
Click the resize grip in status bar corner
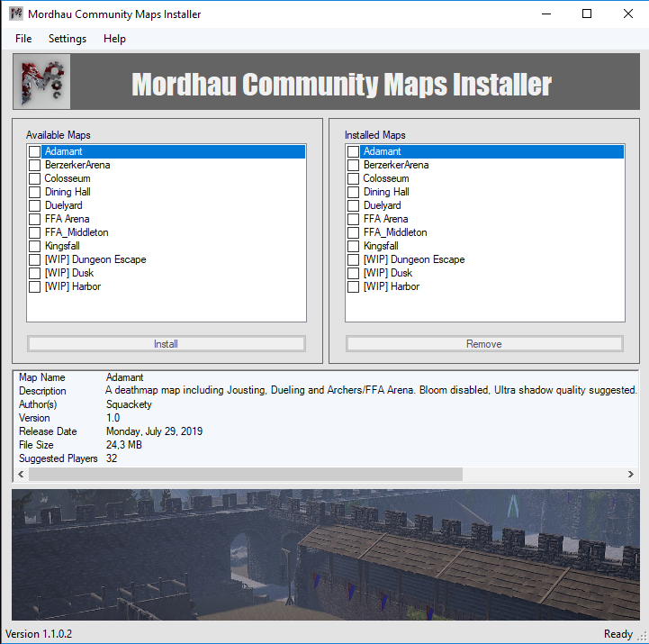(x=642, y=636)
